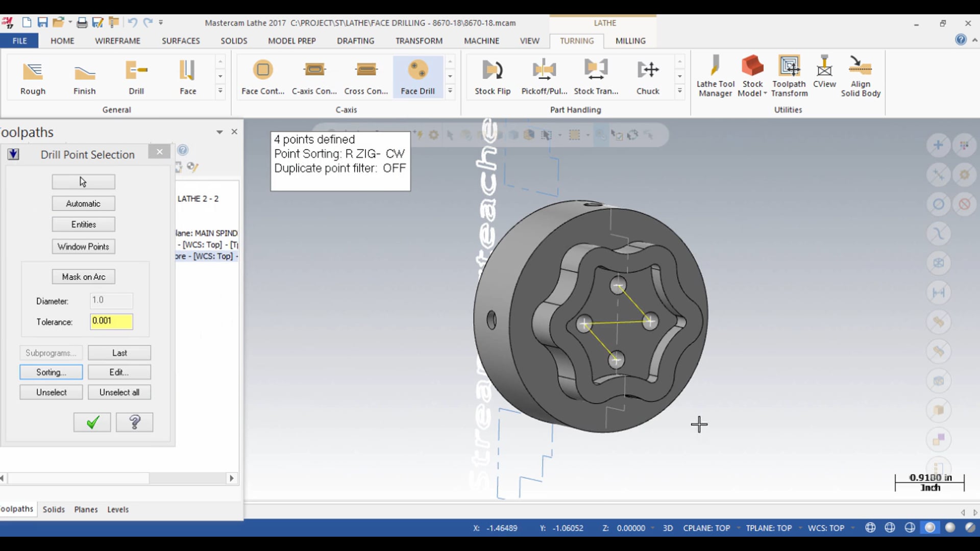
Task: Click the Automatic drill point selection button
Action: tap(83, 203)
